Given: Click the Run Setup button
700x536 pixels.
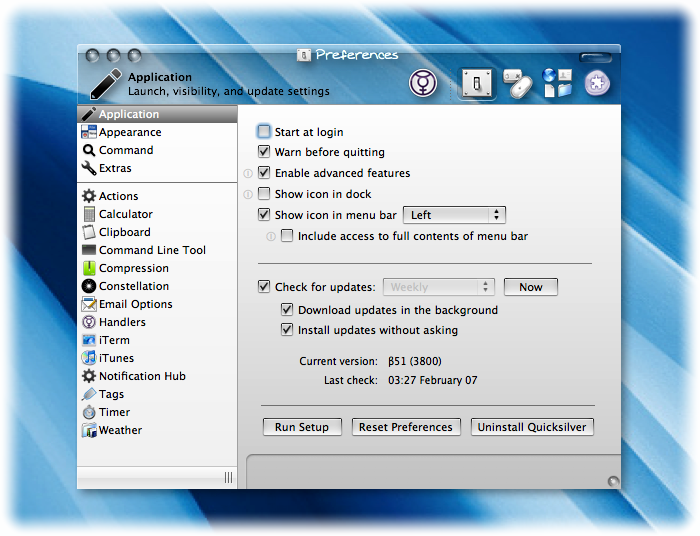Looking at the screenshot, I should 302,427.
